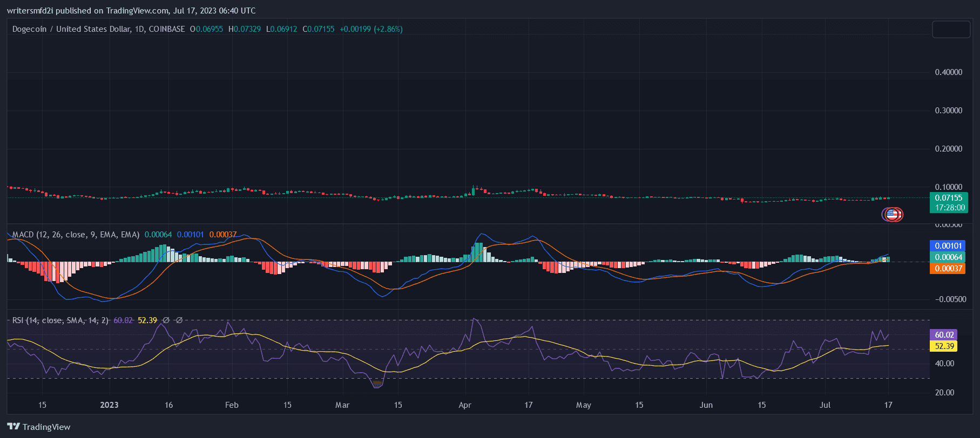
Task: Click the 0.30000 price axis label
Action: 949,111
